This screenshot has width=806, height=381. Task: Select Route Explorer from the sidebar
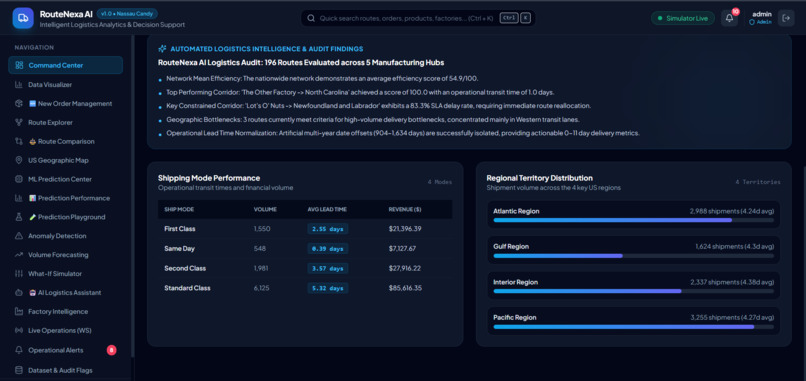coord(65,122)
